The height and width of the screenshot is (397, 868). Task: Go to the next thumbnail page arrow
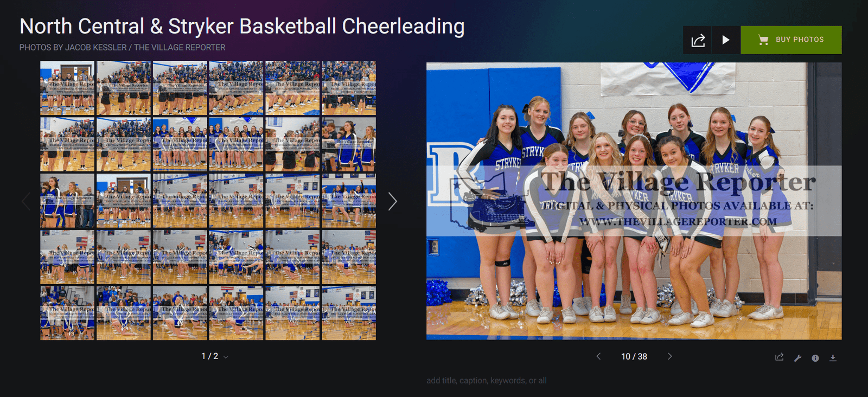pos(393,201)
